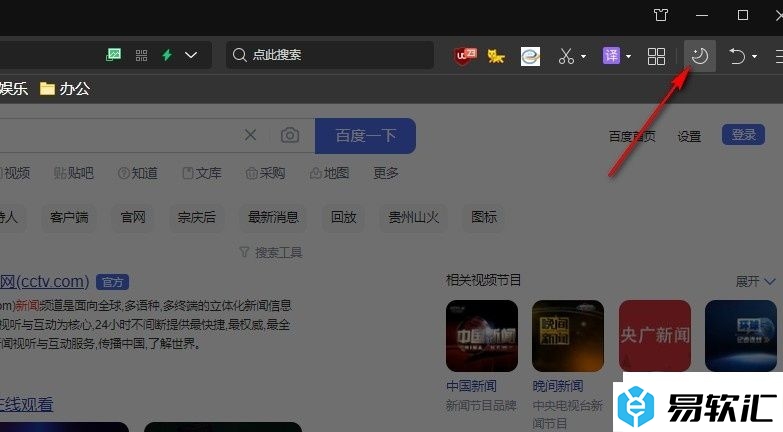Switch to the 采购 tab

(265, 173)
